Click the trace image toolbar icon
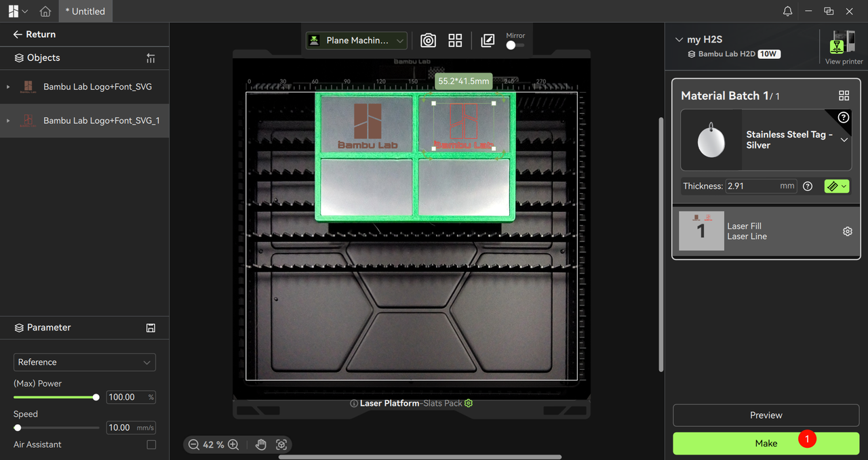 (488, 41)
